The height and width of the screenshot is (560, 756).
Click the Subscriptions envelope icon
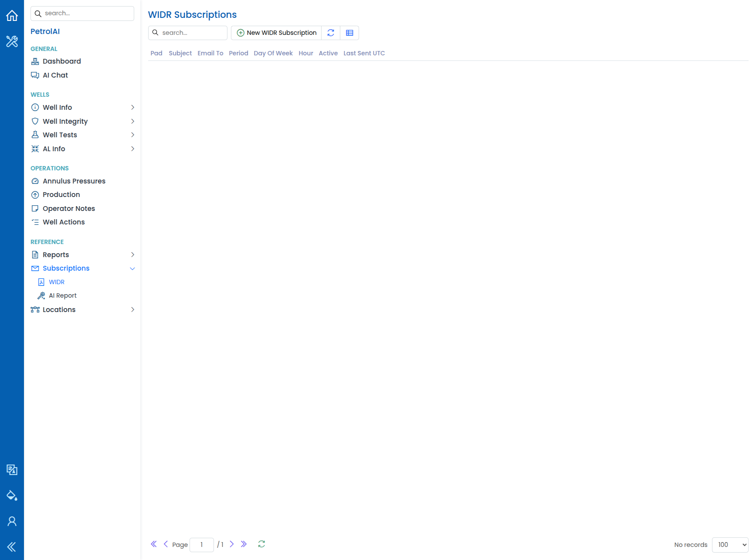point(35,268)
